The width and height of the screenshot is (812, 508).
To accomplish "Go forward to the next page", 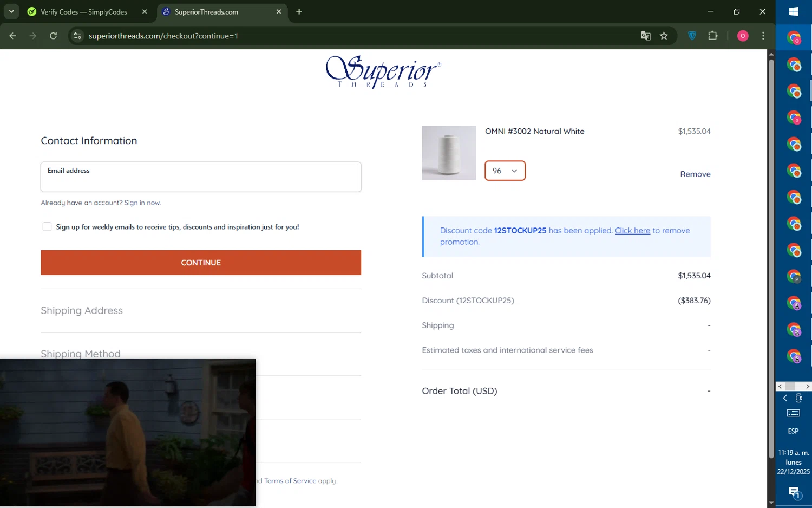I will 33,36.
